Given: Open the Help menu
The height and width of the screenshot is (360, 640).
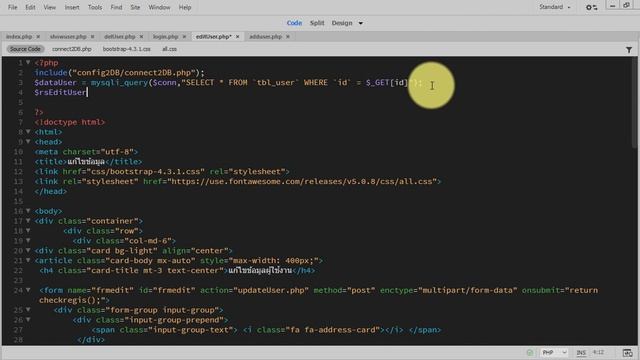Looking at the screenshot, I should (x=185, y=7).
